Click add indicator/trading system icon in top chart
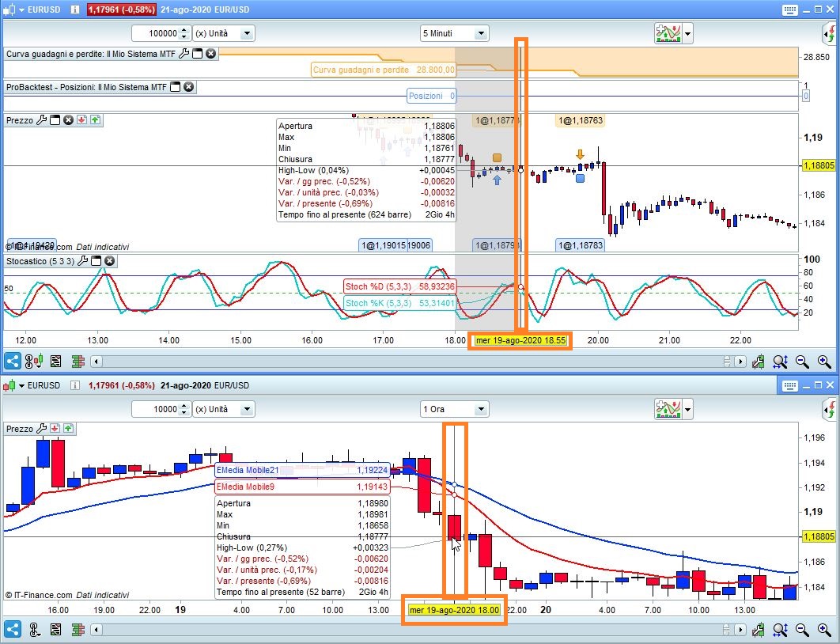The image size is (840, 644). (668, 33)
